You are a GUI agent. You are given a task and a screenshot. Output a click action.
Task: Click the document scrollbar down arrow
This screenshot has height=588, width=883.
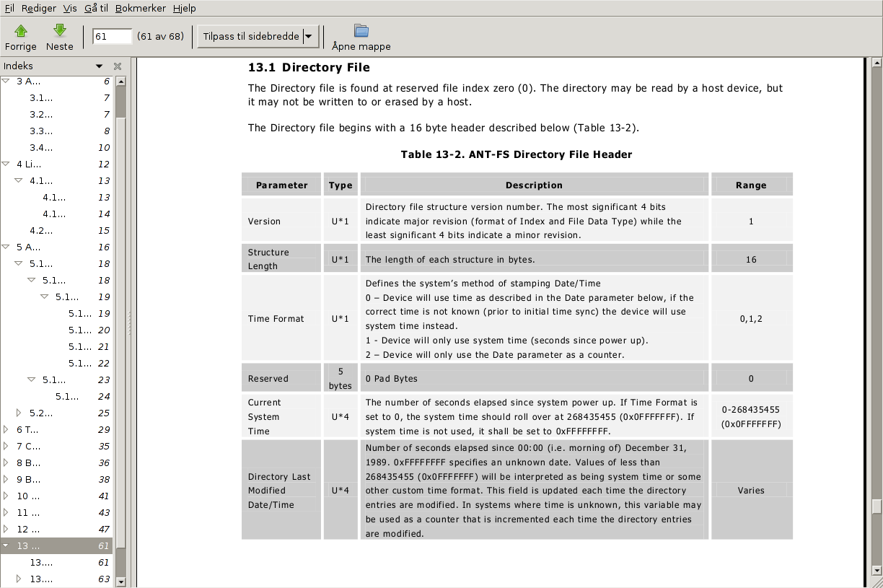[x=877, y=570]
